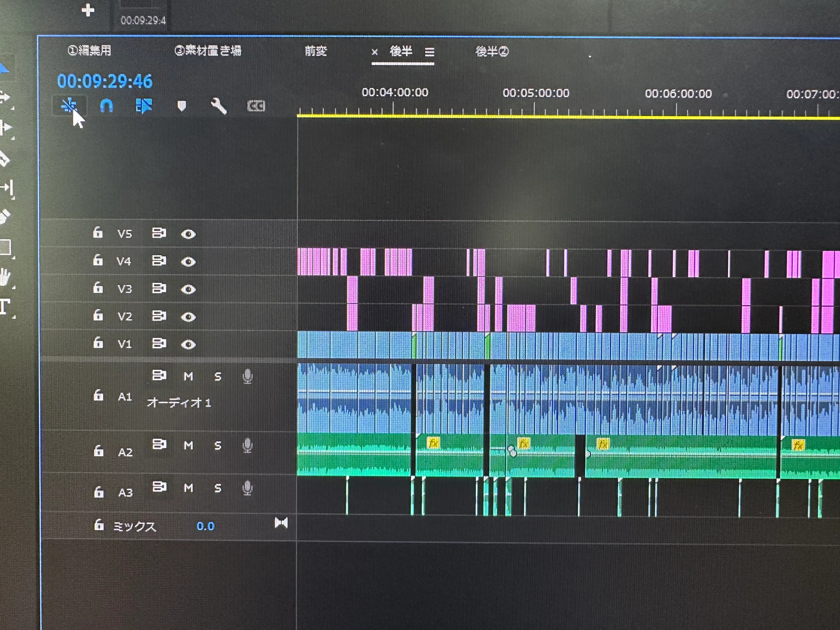840x630 pixels.
Task: Switch to the 後半② sequence tab
Action: 492,51
